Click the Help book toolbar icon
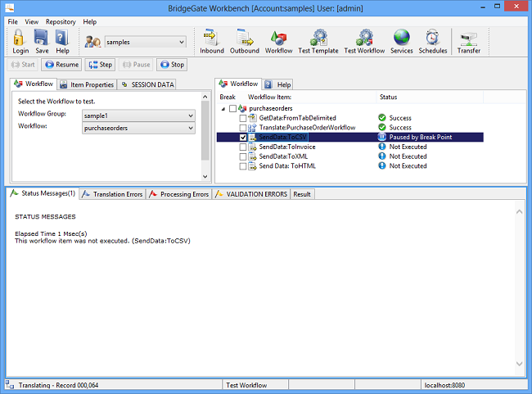The height and width of the screenshot is (394, 532). click(61, 38)
